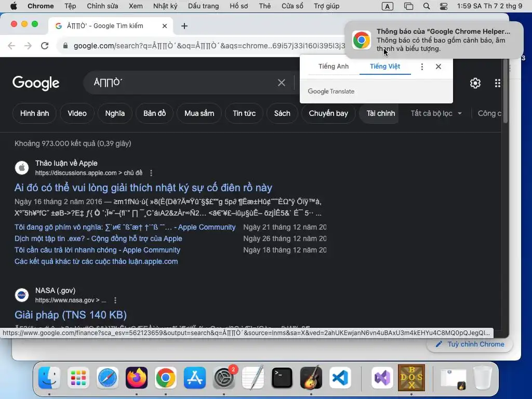532x399 pixels.
Task: Open TextEdit from the Dock
Action: [x=253, y=378]
